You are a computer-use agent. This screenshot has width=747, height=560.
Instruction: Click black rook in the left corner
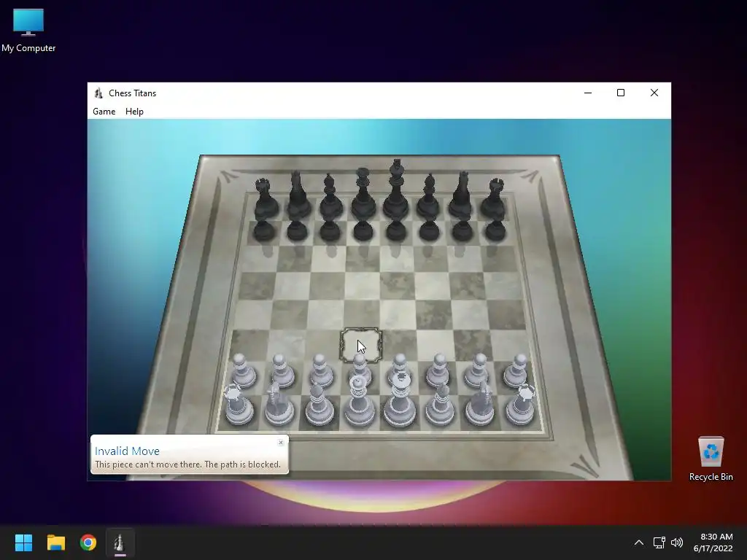tap(265, 198)
